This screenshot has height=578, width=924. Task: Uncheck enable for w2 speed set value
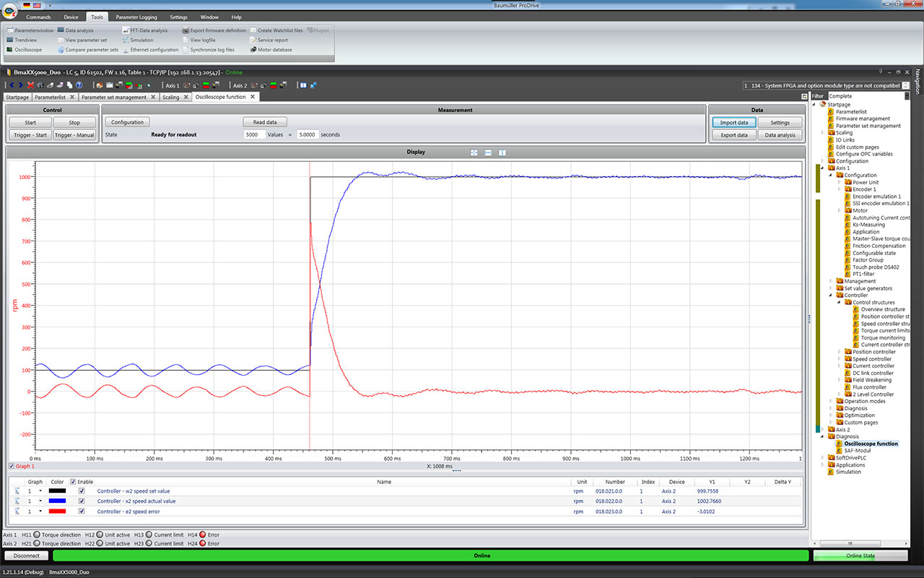point(82,491)
